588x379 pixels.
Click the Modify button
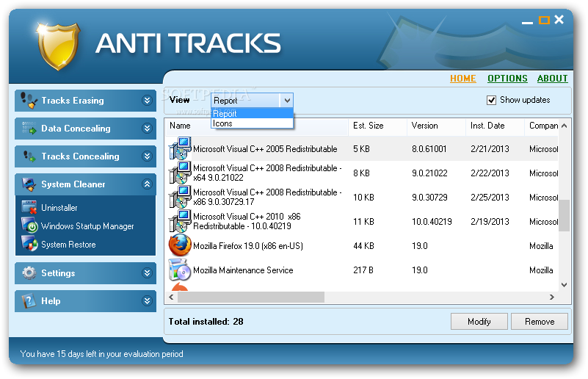[479, 322]
